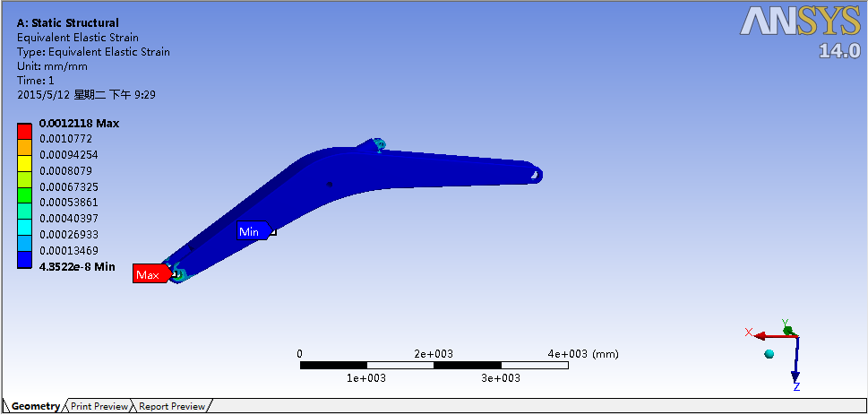868x415 pixels.
Task: Click the red legend color band
Action: click(x=24, y=132)
